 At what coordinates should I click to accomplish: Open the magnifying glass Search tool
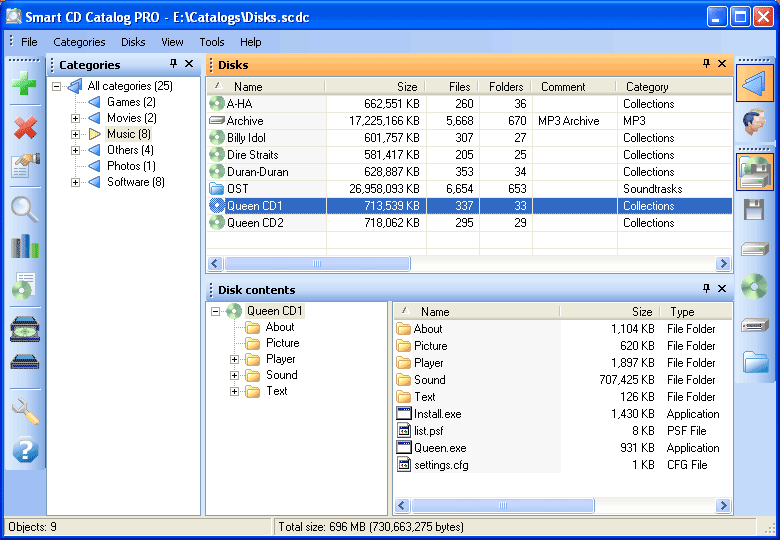click(24, 208)
